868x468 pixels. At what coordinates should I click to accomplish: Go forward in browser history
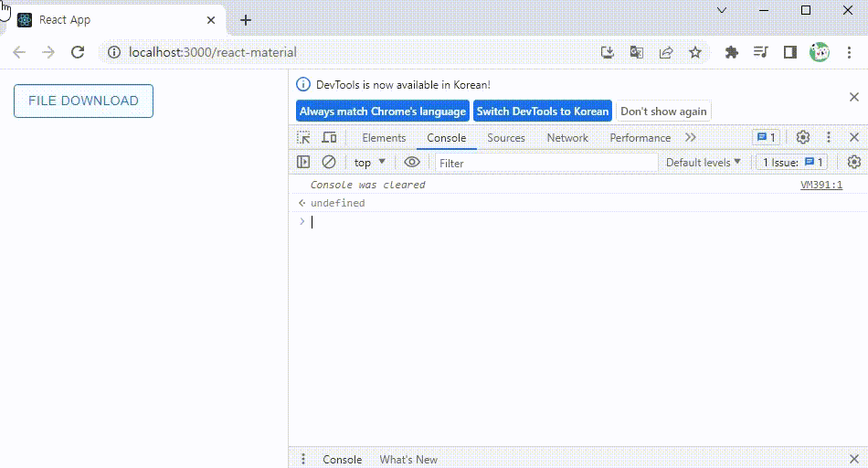pyautogui.click(x=48, y=52)
